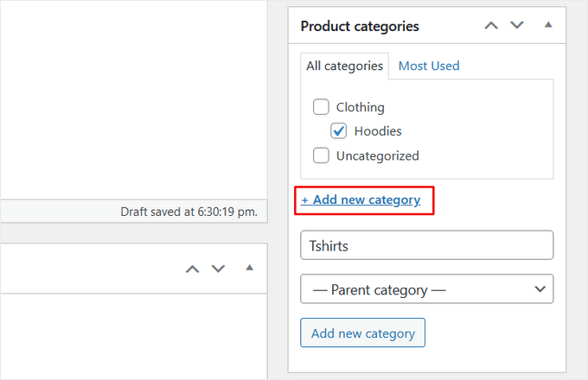This screenshot has width=588, height=380.
Task: Collapse the Product categories panel triangle
Action: [x=547, y=25]
